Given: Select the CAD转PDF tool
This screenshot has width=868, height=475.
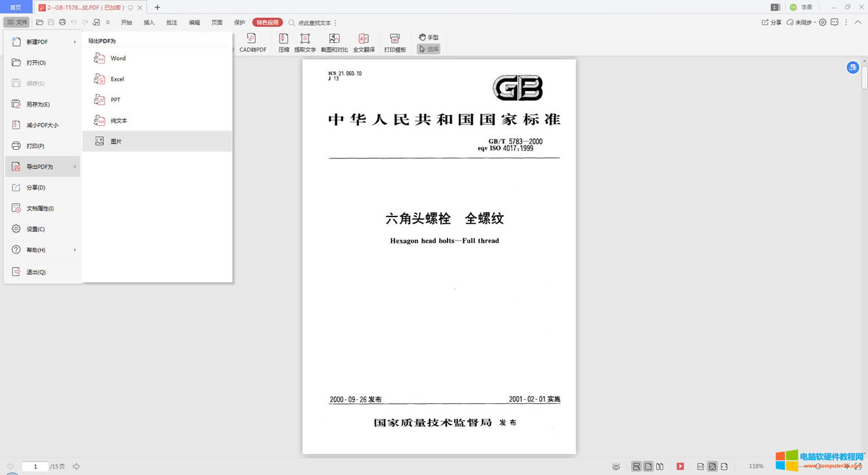Looking at the screenshot, I should pyautogui.click(x=252, y=43).
